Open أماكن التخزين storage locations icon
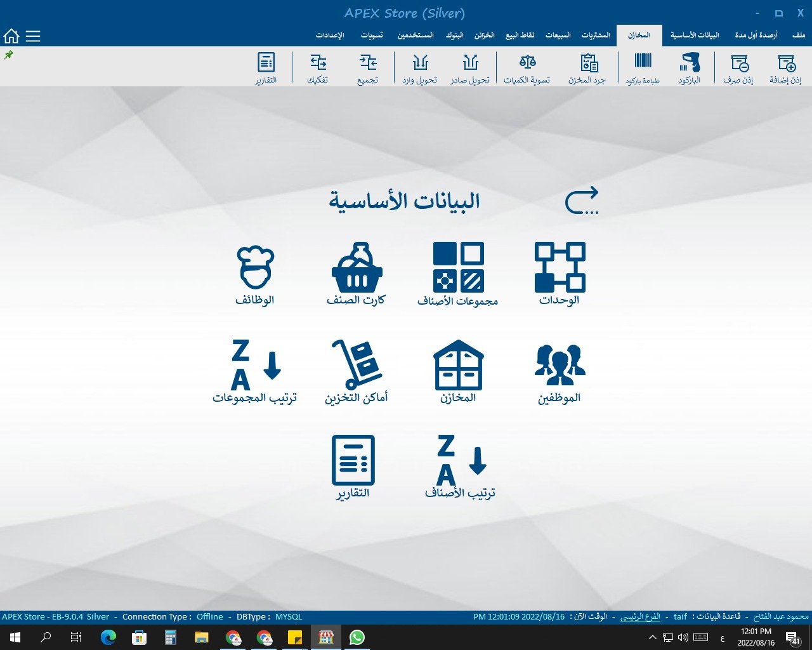 pyautogui.click(x=357, y=366)
